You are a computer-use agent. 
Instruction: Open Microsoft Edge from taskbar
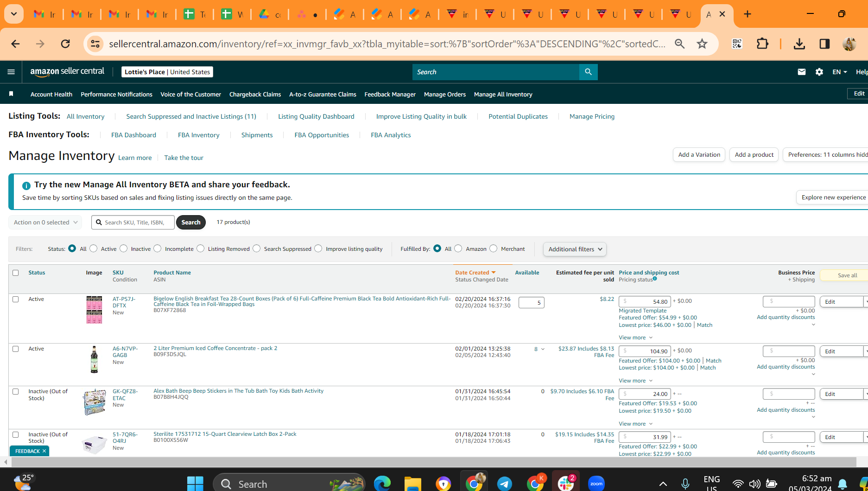point(382,484)
